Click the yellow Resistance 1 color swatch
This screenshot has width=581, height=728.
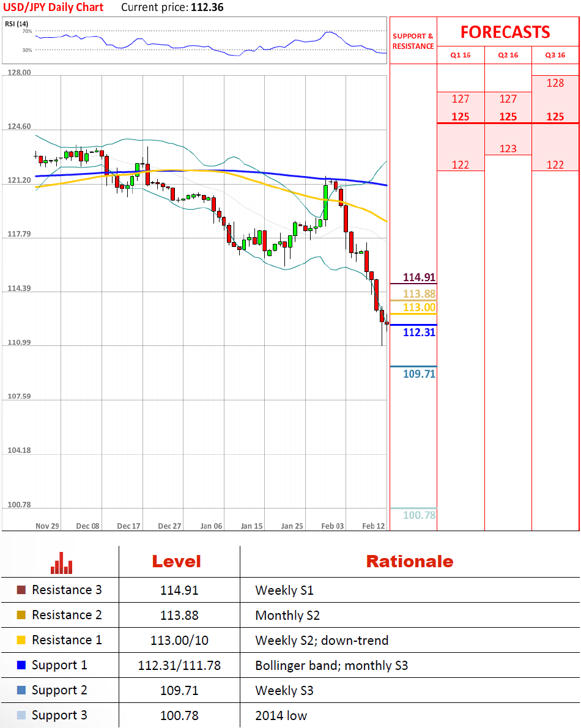point(21,640)
